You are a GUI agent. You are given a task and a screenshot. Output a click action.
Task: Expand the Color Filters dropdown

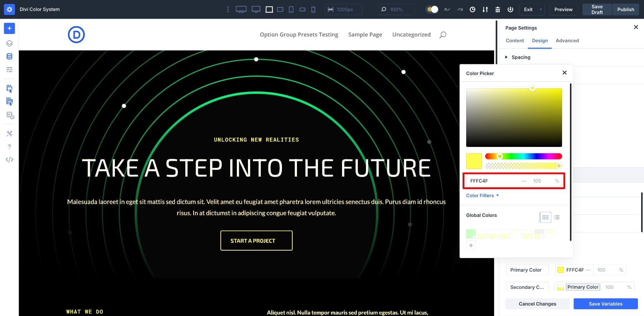click(482, 196)
